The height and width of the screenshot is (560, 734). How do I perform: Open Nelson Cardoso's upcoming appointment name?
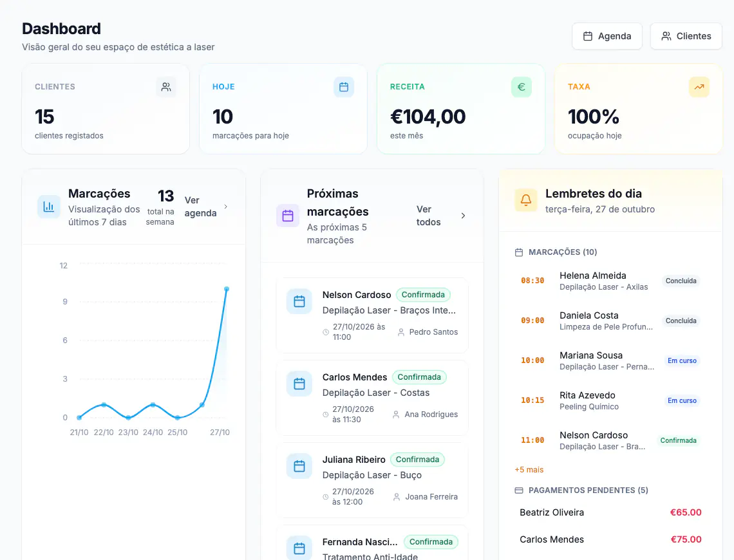coord(357,295)
